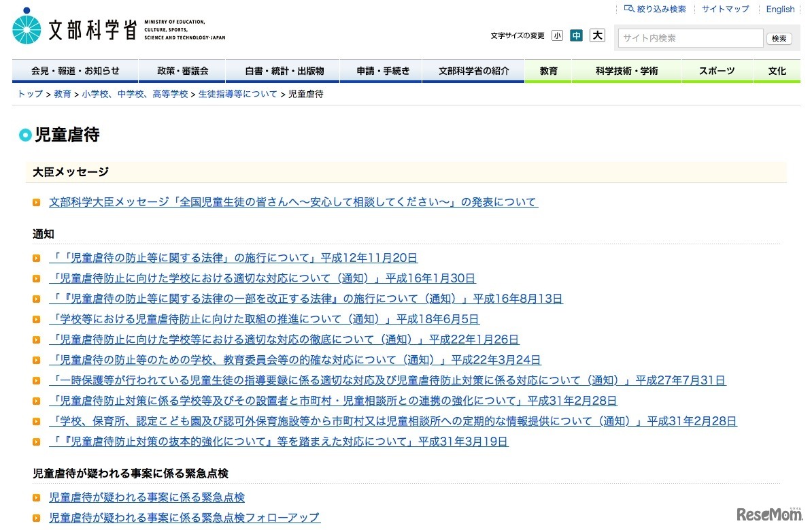Select small font size 小

point(557,35)
